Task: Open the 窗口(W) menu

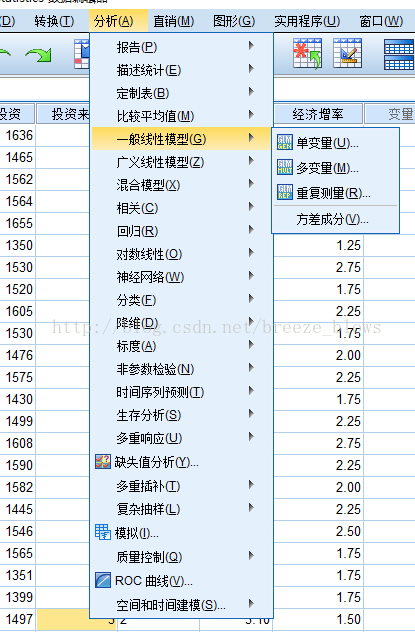Action: (x=381, y=21)
